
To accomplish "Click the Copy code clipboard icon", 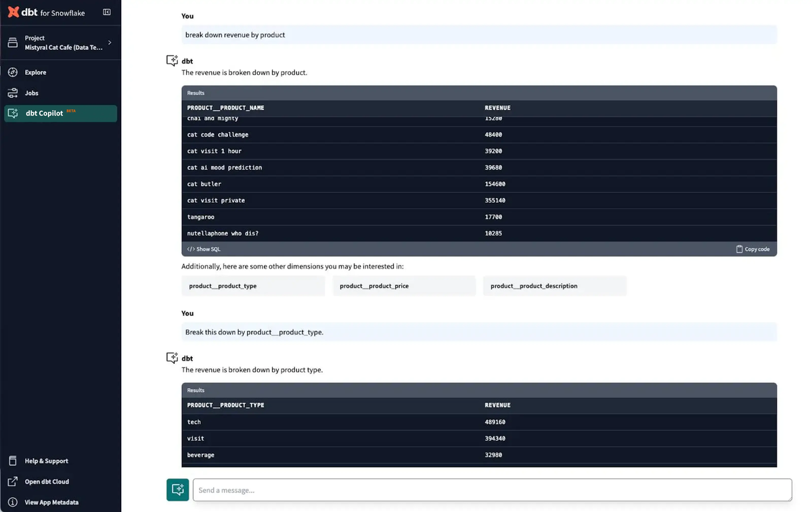I will point(740,249).
